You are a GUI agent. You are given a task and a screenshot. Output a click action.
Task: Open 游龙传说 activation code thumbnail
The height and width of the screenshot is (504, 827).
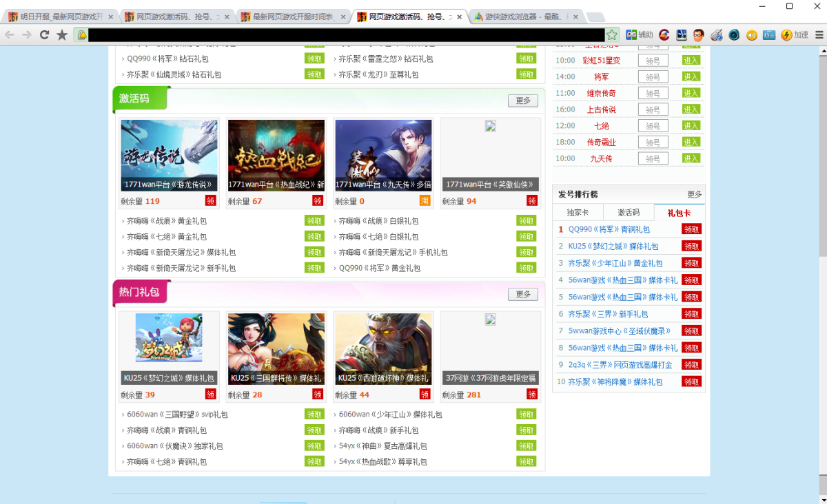pyautogui.click(x=169, y=155)
